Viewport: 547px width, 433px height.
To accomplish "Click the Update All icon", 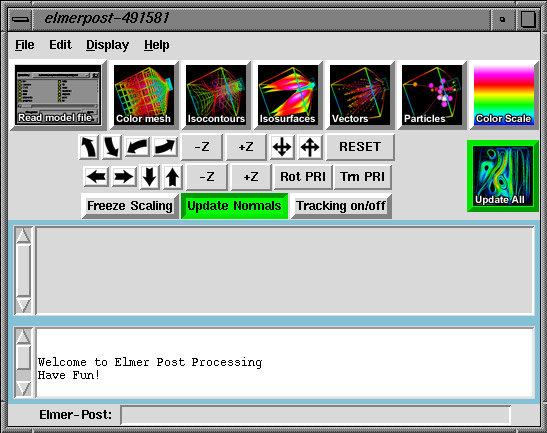I will click(x=503, y=176).
